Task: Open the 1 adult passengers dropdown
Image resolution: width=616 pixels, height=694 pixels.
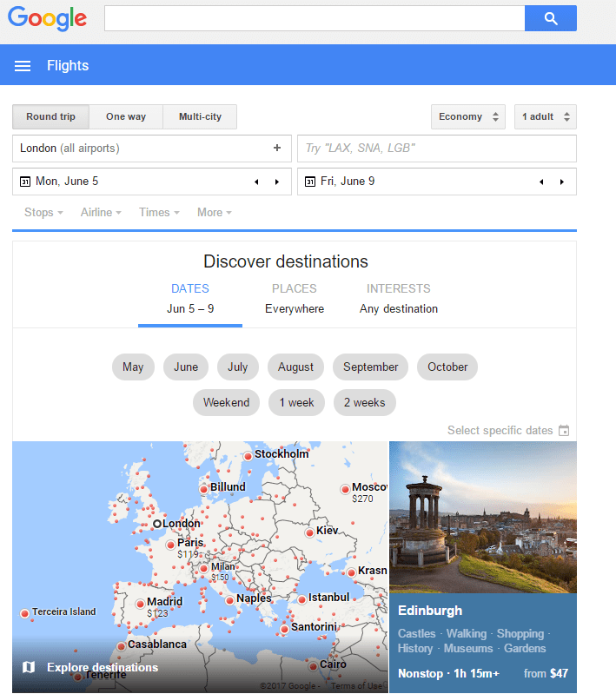Action: click(545, 117)
